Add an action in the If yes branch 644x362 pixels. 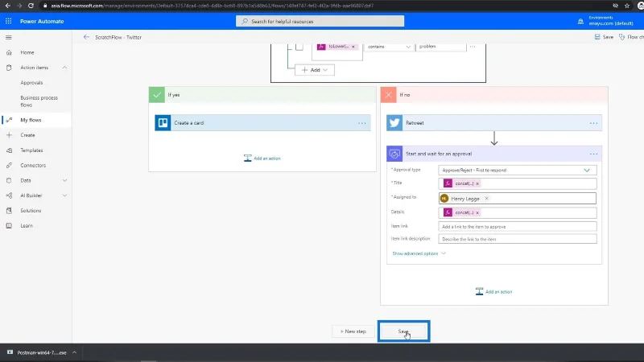262,158
